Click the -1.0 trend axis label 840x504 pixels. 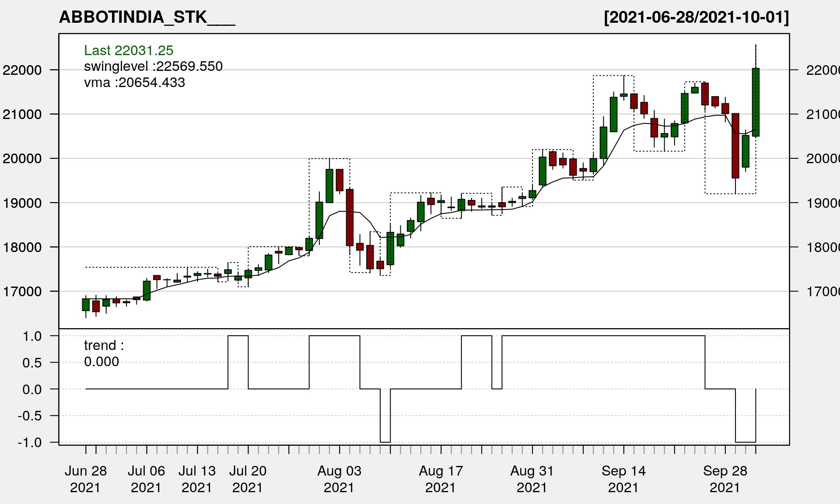(30, 442)
